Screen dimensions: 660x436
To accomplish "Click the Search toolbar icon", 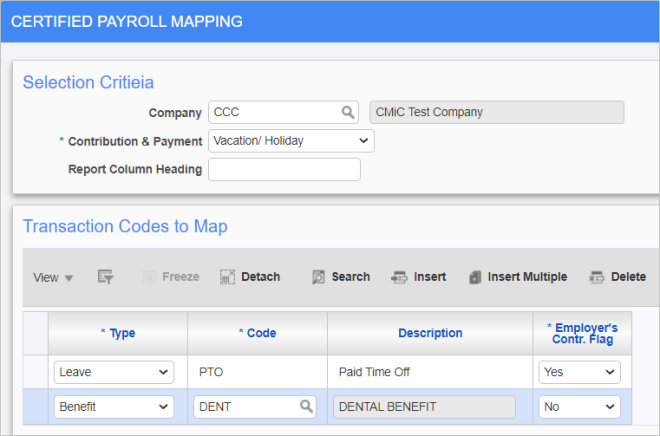I will [318, 277].
